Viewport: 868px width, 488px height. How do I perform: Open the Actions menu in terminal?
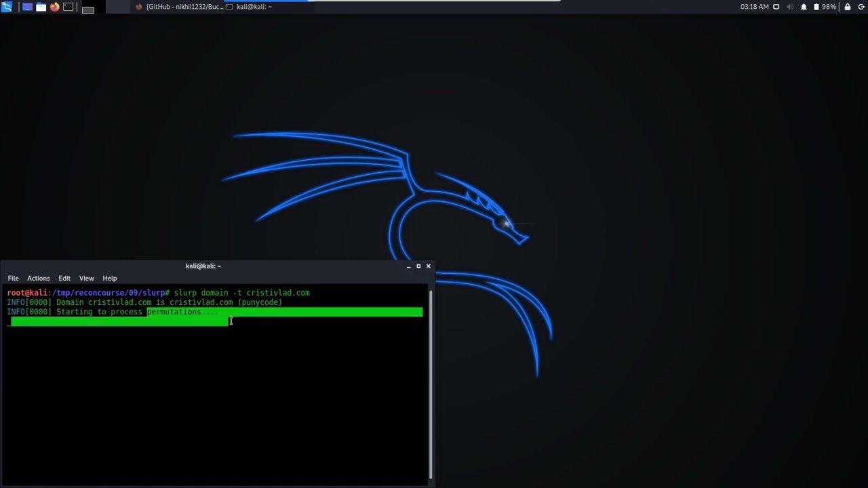(x=38, y=278)
